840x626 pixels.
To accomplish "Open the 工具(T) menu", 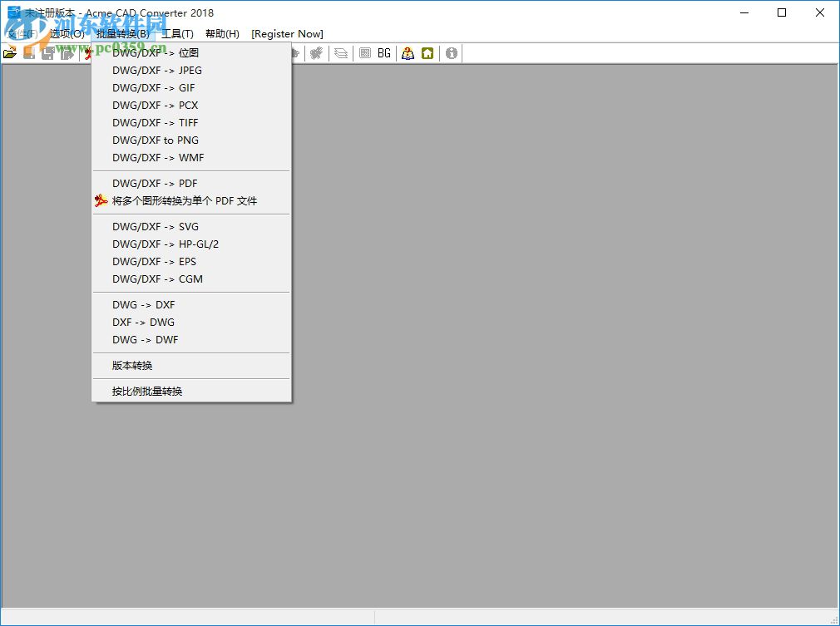I will click(178, 33).
